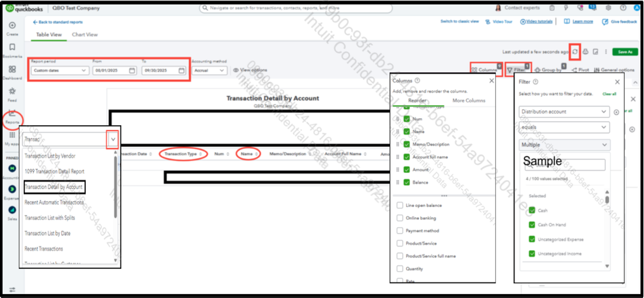
Task: Open the Report period dropdown
Action: tap(60, 70)
